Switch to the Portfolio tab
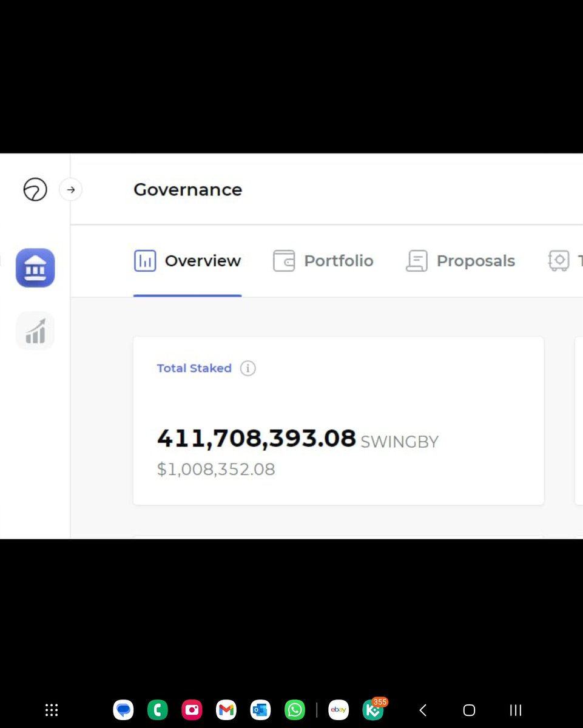This screenshot has width=583, height=728. pyautogui.click(x=323, y=261)
